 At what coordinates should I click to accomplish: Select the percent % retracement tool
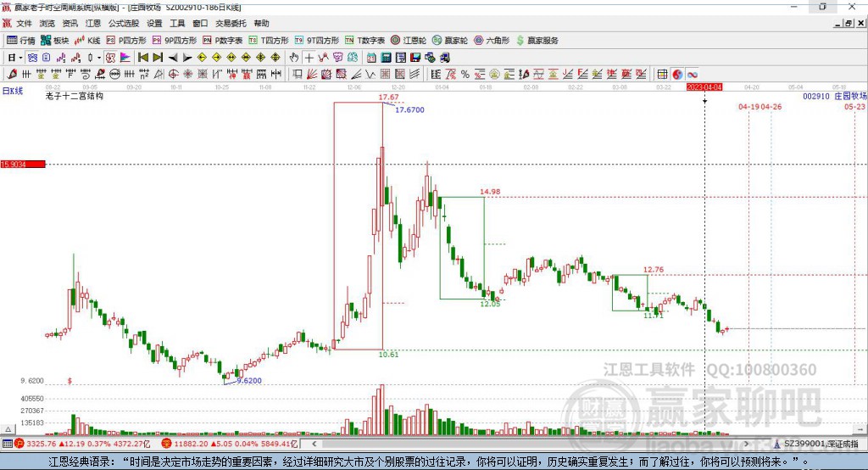coord(465,75)
